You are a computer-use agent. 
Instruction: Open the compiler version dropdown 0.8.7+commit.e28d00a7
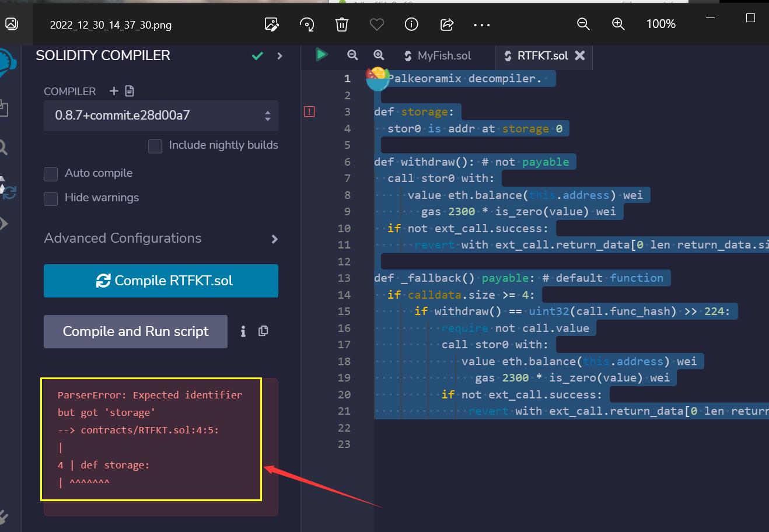161,116
